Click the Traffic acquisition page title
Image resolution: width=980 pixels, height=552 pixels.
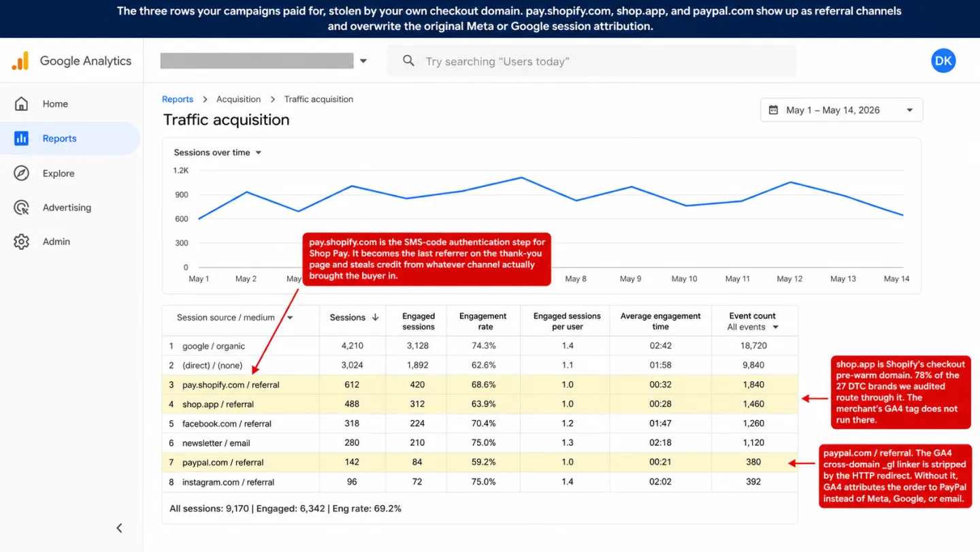pos(226,120)
